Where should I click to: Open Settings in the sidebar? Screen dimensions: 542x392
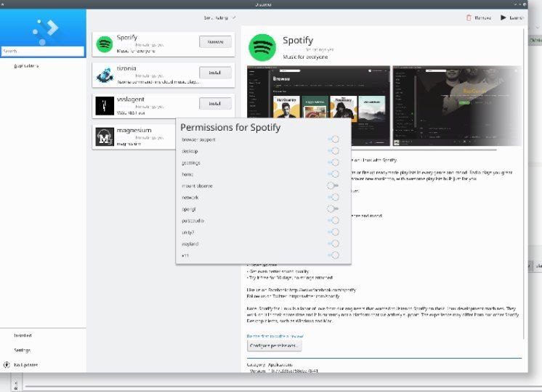22,350
